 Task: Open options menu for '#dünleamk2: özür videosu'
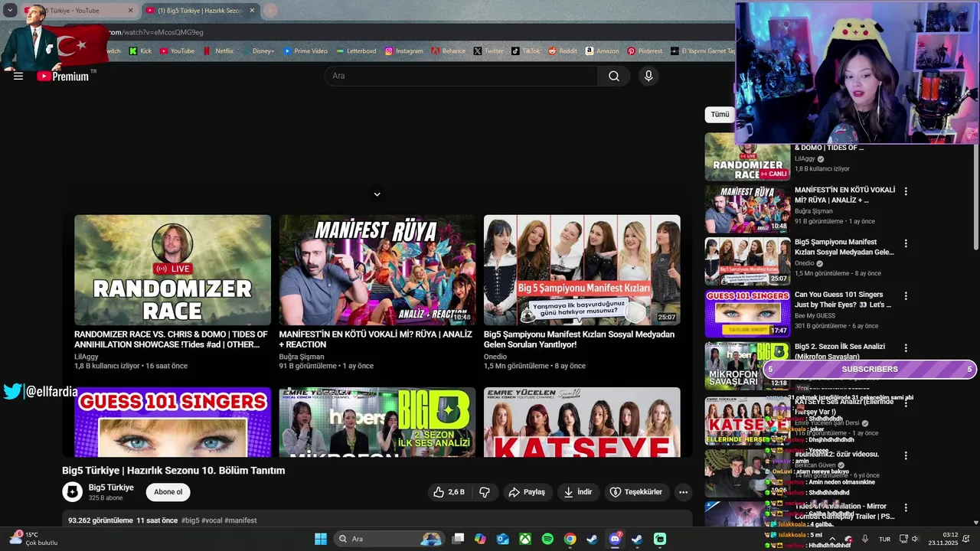(906, 455)
